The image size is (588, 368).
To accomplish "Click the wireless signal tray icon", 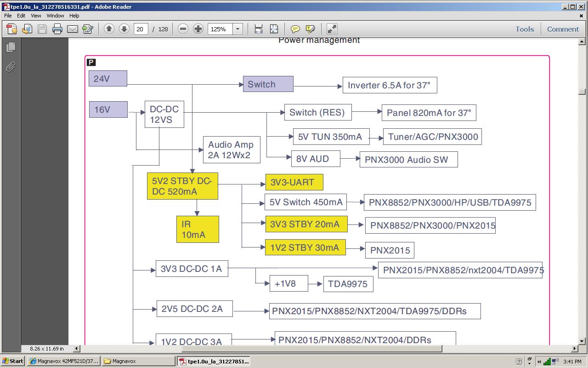I will (547, 361).
